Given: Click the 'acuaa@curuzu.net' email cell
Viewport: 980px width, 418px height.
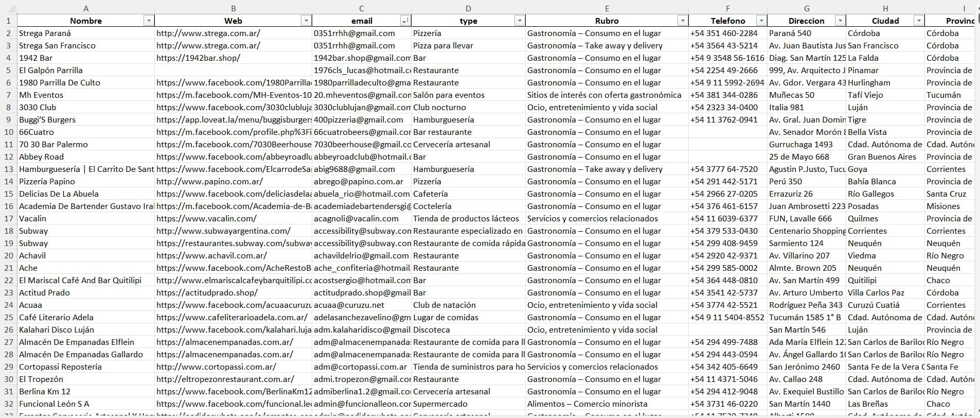Looking at the screenshot, I should (x=362, y=305).
